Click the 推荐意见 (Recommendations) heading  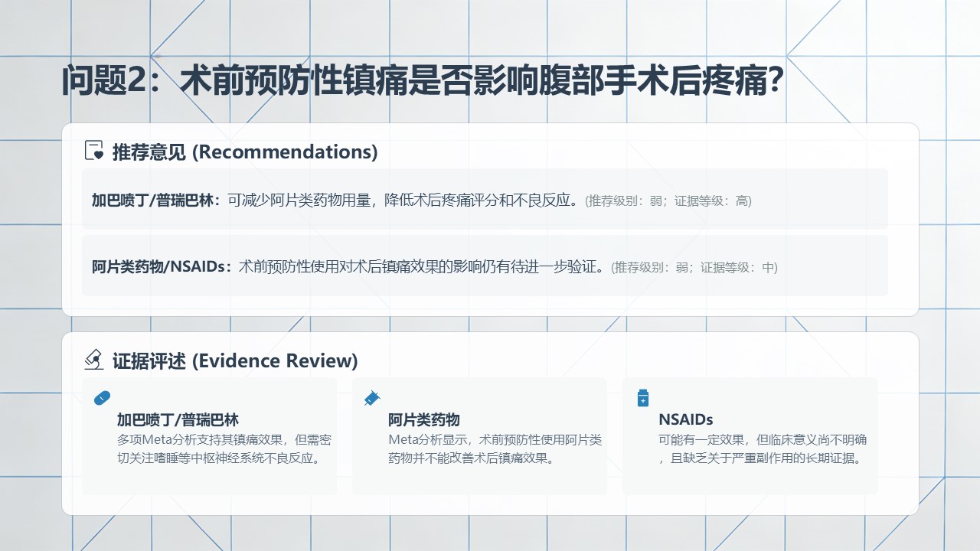tap(245, 152)
